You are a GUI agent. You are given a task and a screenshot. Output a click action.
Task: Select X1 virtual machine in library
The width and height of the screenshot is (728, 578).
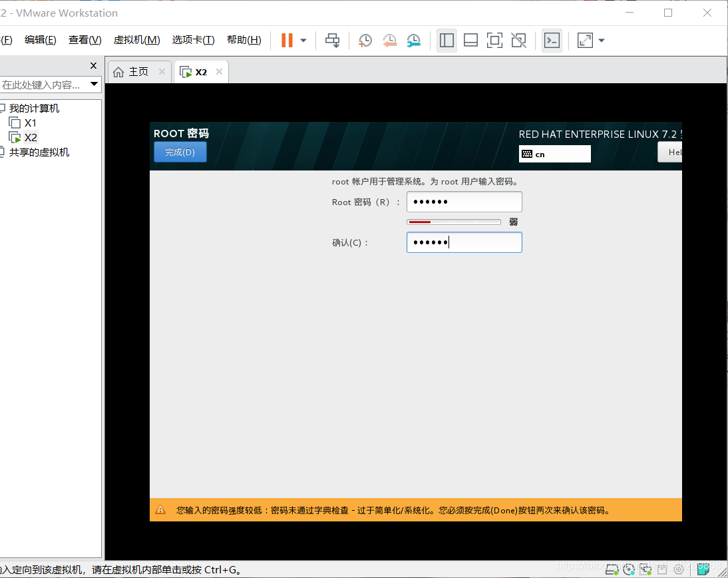pos(30,123)
